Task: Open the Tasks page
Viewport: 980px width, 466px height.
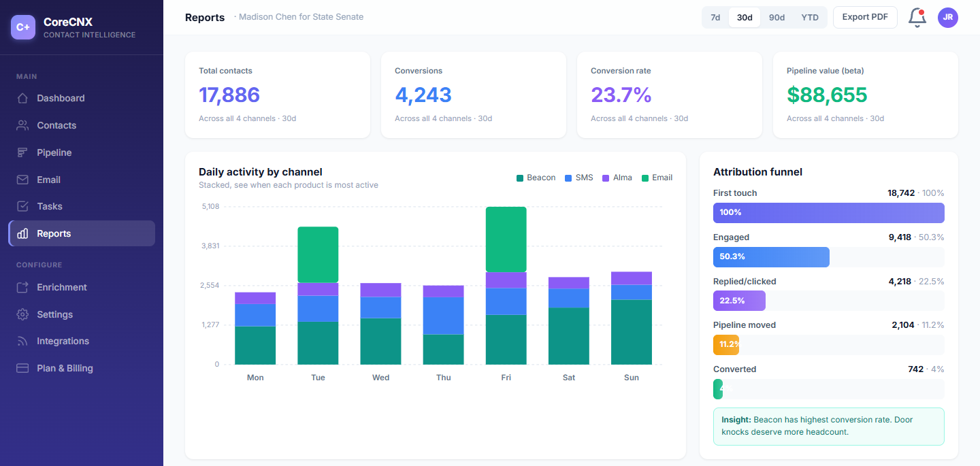Action: (x=82, y=206)
